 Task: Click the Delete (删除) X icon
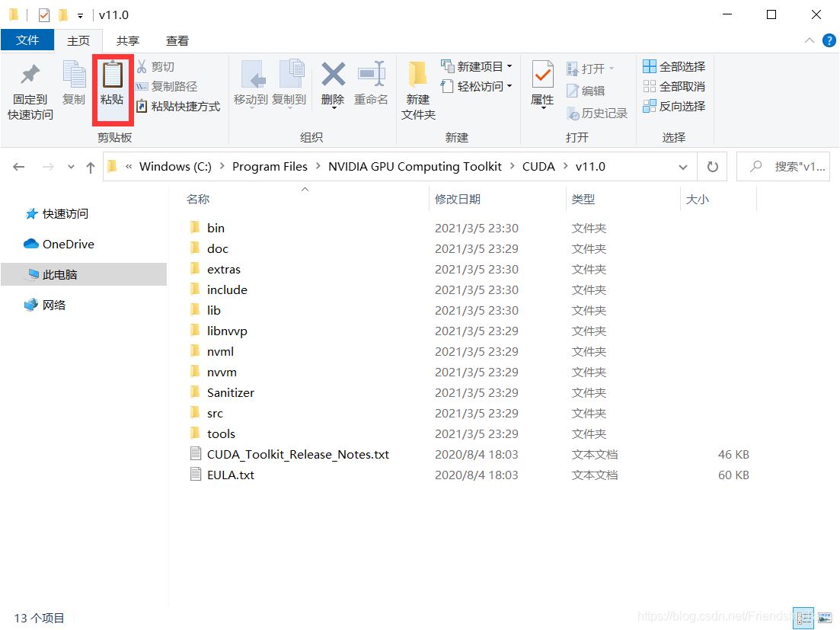[333, 76]
